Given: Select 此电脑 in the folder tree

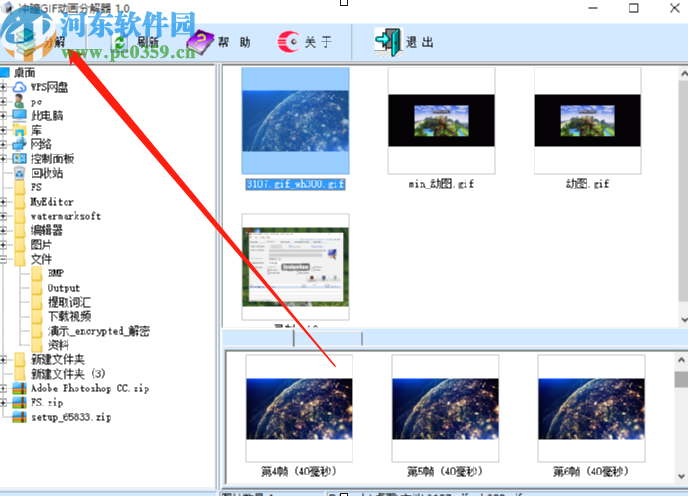Looking at the screenshot, I should pyautogui.click(x=47, y=115).
